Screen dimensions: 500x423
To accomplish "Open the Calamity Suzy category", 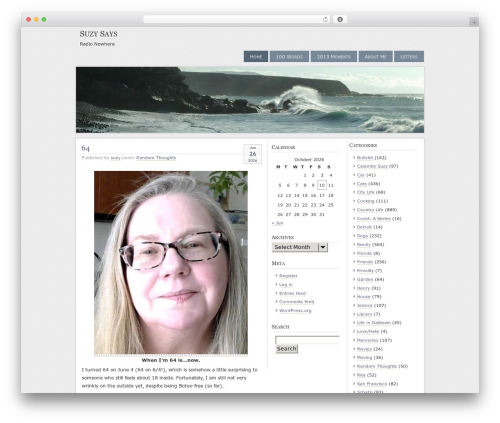I will coord(372,166).
